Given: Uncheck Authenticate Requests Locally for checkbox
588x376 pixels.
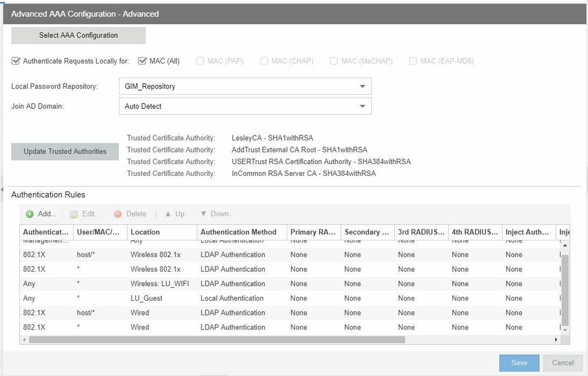Looking at the screenshot, I should pos(16,61).
